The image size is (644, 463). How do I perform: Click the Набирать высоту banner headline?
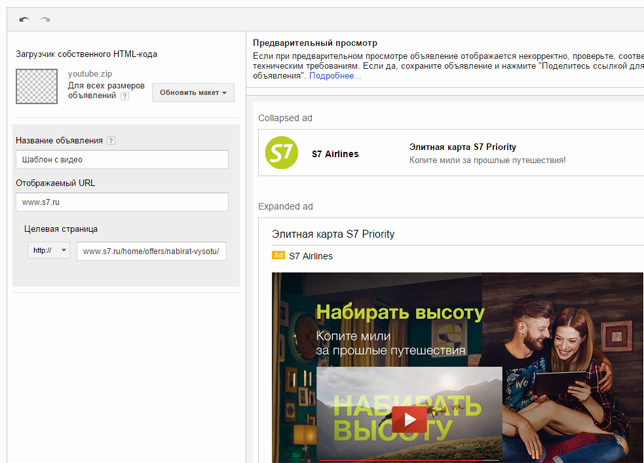(400, 312)
